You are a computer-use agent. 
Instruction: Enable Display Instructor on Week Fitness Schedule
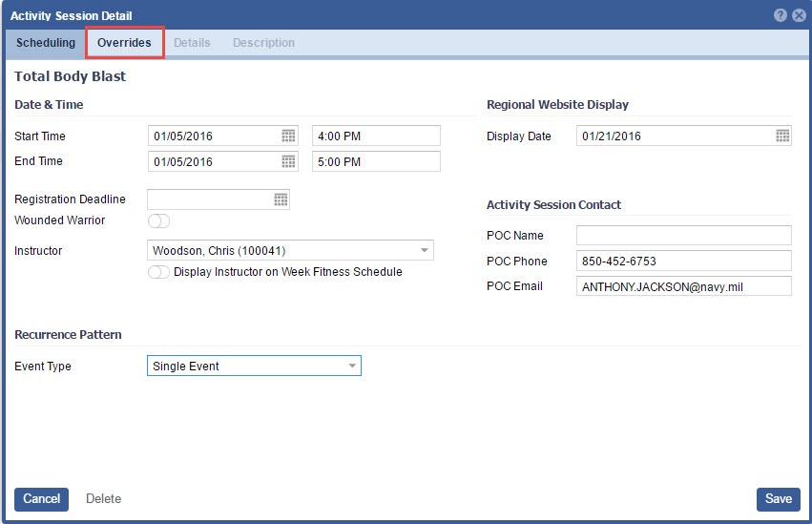coord(158,273)
